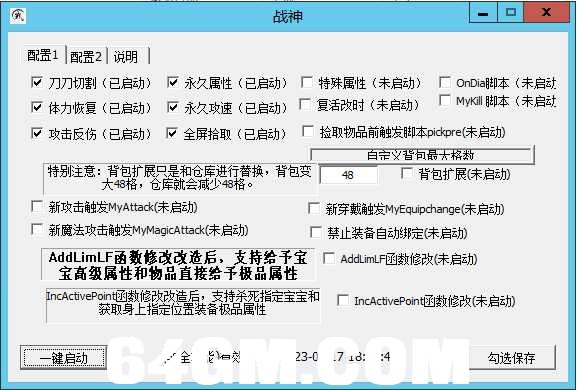Viewport: 577px width, 390px height.
Task: Click the 勾选保存 button
Action: (x=512, y=357)
